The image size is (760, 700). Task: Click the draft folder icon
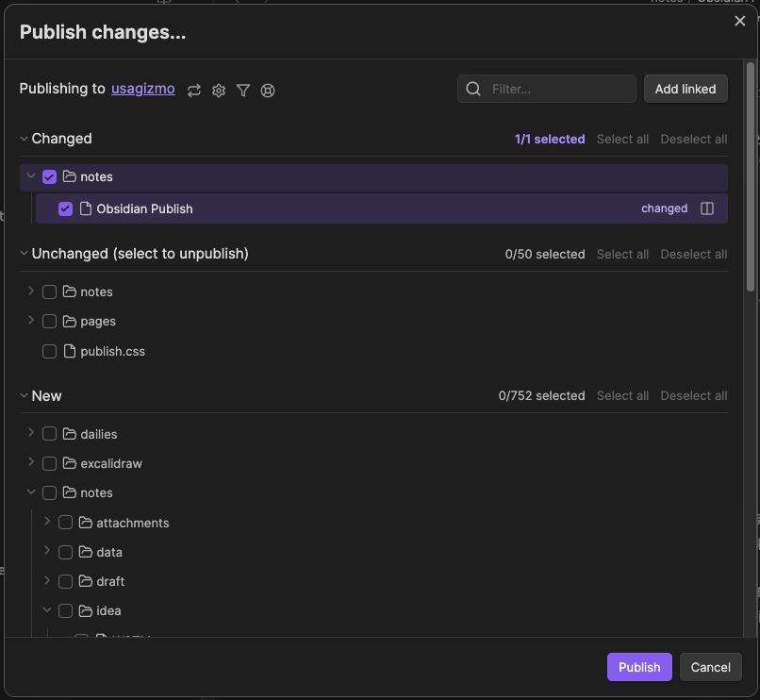click(x=85, y=581)
